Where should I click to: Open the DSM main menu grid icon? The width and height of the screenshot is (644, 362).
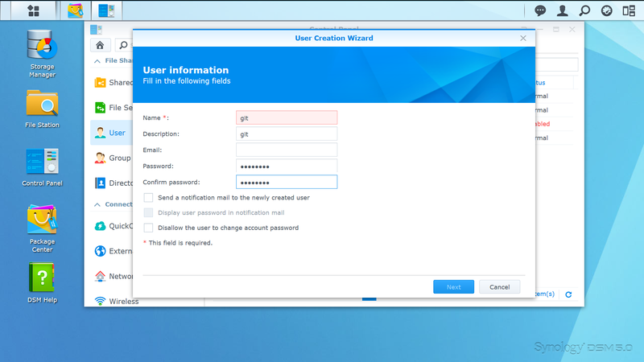(33, 10)
